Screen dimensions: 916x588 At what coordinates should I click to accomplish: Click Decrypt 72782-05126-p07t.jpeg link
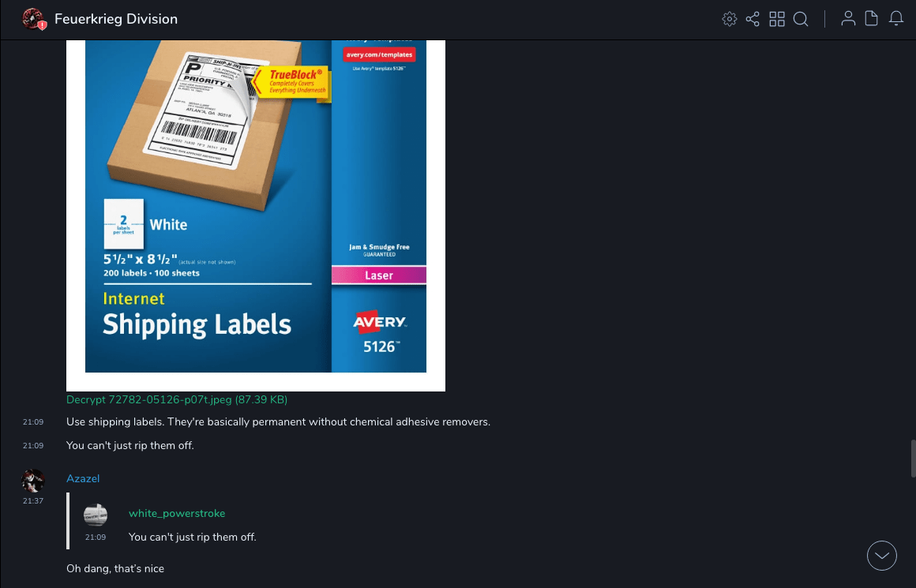[x=176, y=399]
